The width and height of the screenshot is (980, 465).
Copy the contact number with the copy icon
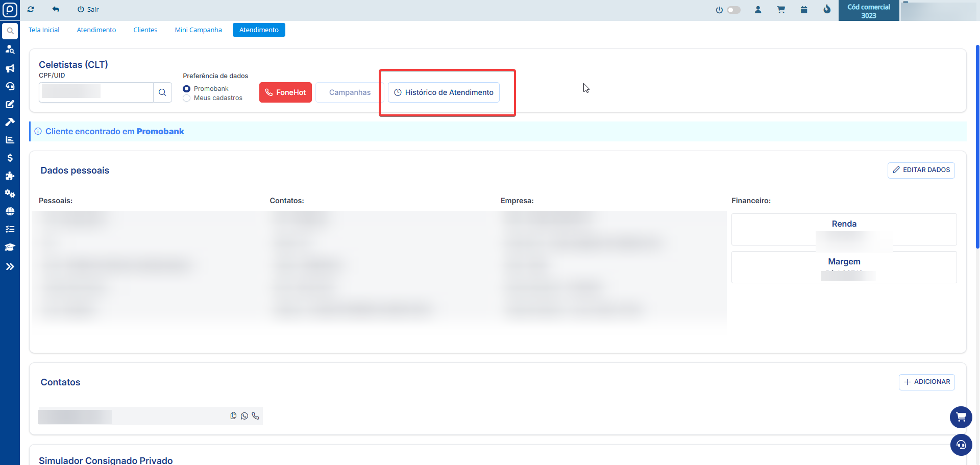(x=233, y=416)
